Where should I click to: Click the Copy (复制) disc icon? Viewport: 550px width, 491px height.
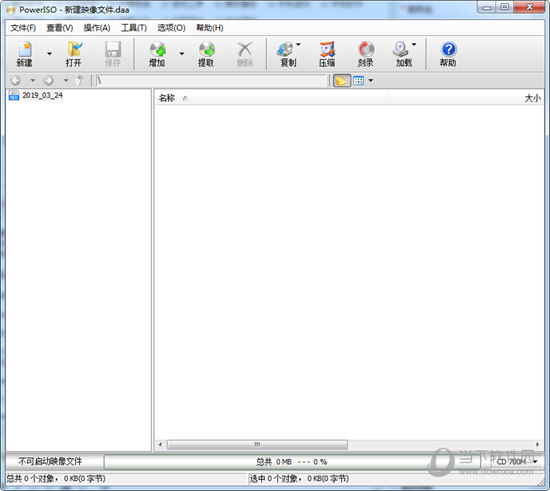tap(286, 49)
